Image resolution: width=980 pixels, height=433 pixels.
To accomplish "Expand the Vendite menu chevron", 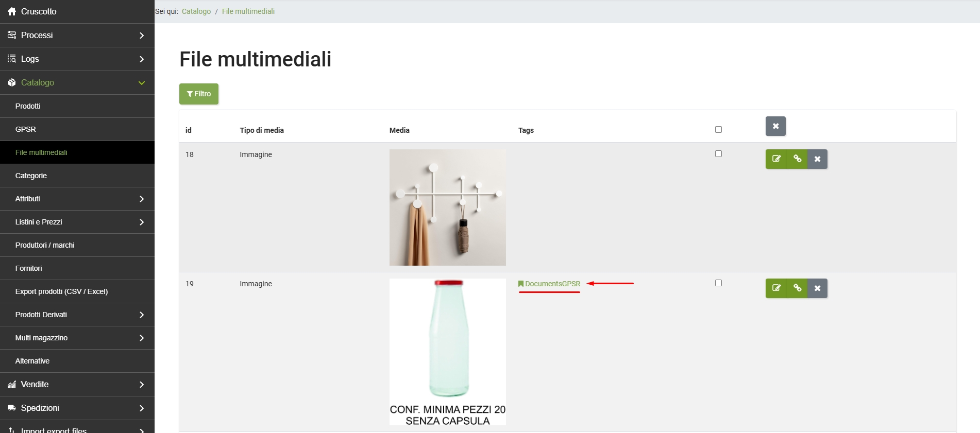I will pos(142,385).
